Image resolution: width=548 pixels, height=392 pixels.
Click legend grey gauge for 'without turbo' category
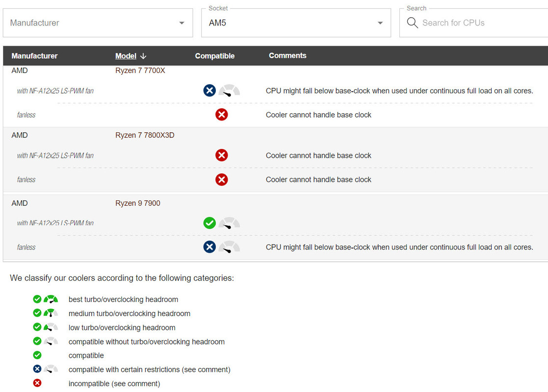click(x=51, y=341)
